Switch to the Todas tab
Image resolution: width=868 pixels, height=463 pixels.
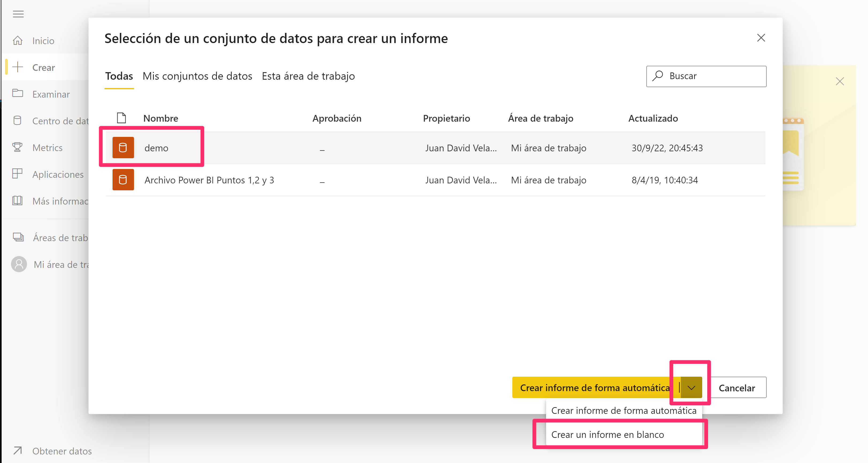click(x=119, y=76)
